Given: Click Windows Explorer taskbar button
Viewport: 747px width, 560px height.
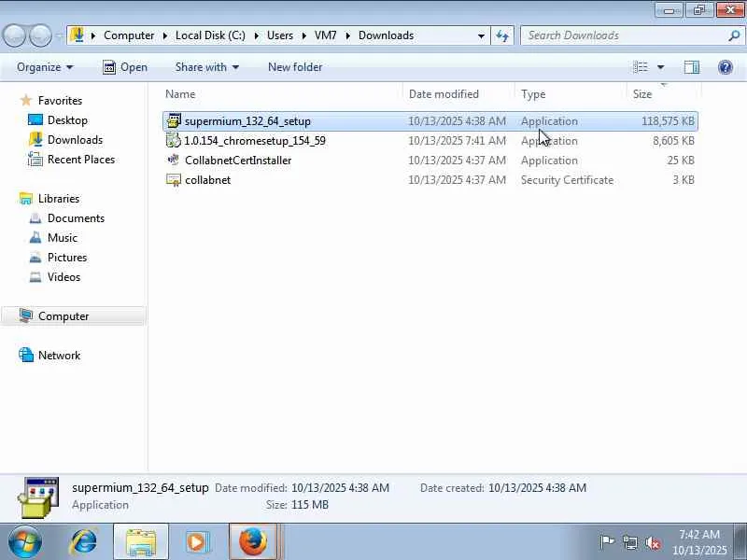Looking at the screenshot, I should (141, 541).
